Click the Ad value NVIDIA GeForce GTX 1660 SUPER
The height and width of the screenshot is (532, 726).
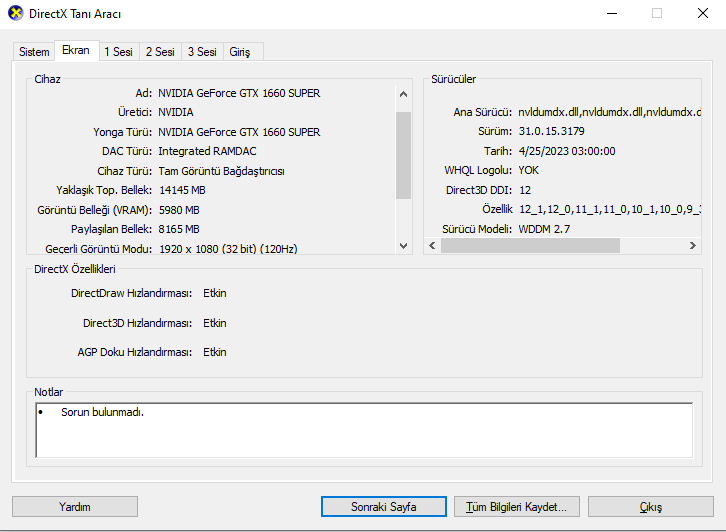[239, 93]
